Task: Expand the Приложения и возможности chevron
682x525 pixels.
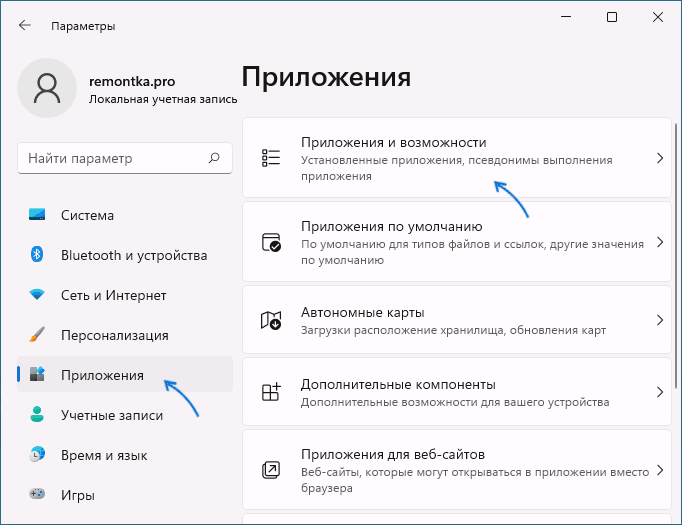Action: (660, 158)
